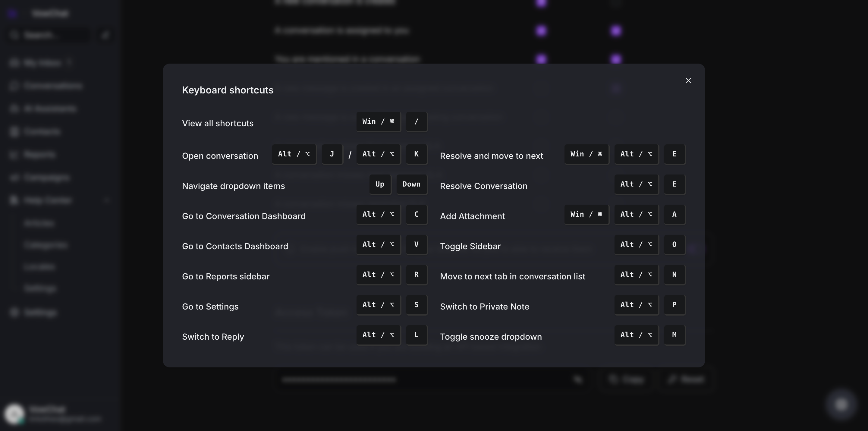Toggle second checkbox for conversation assigned to you
The image size is (868, 431).
[616, 31]
